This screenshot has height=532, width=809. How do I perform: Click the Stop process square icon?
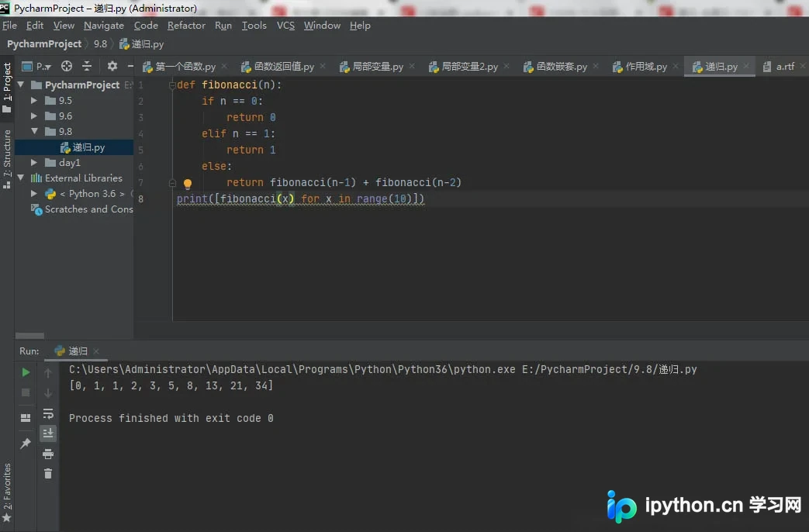pyautogui.click(x=26, y=392)
